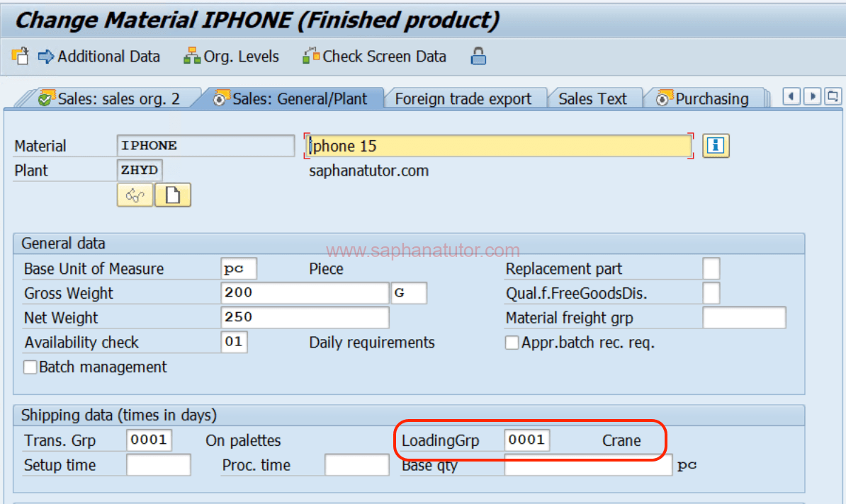Viewport: 846px width, 504px height.
Task: Click the padlock lock icon in toolbar
Action: tap(478, 56)
